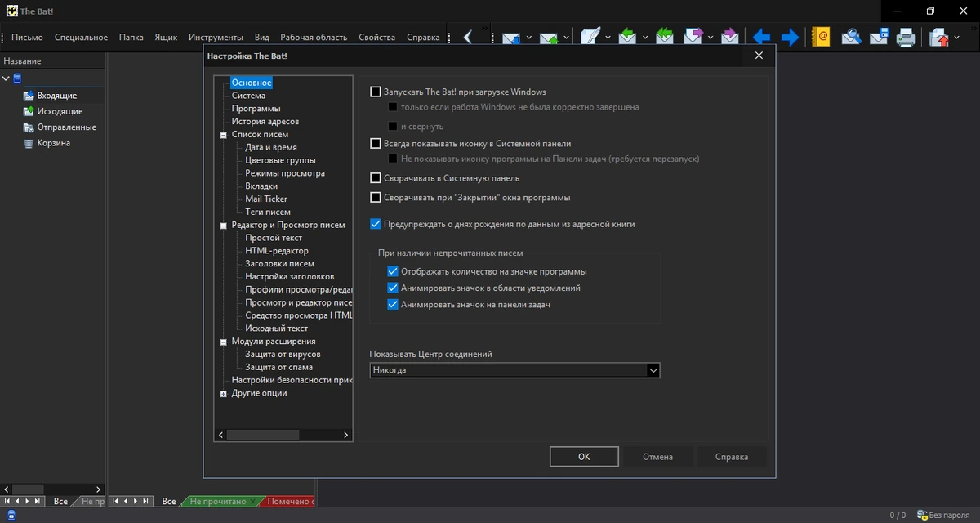Select Цветовые группы in settings tree

pos(280,160)
